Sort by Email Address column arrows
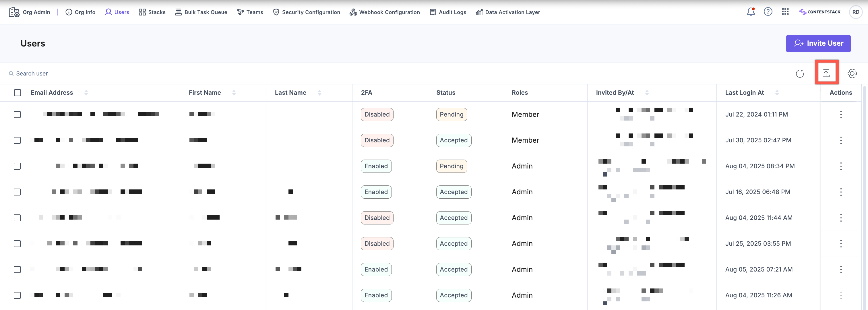Screen dimensions: 868x310 pos(86,93)
